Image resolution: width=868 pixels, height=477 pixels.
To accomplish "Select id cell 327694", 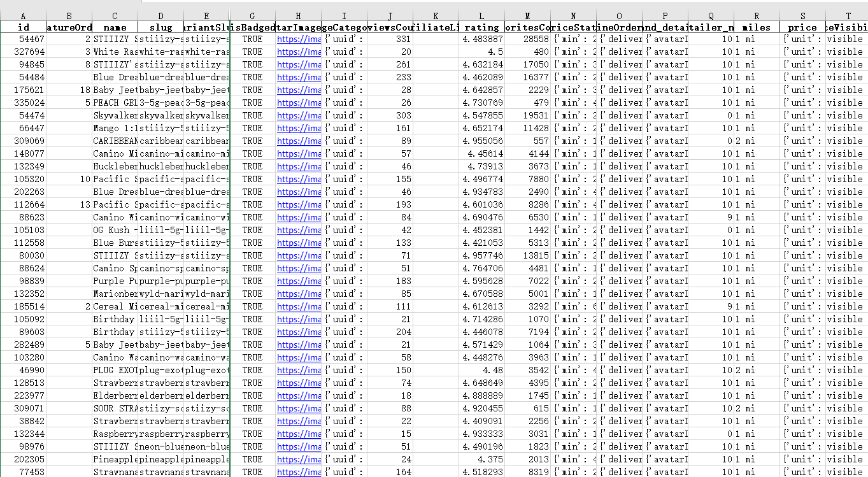I will [x=24, y=52].
